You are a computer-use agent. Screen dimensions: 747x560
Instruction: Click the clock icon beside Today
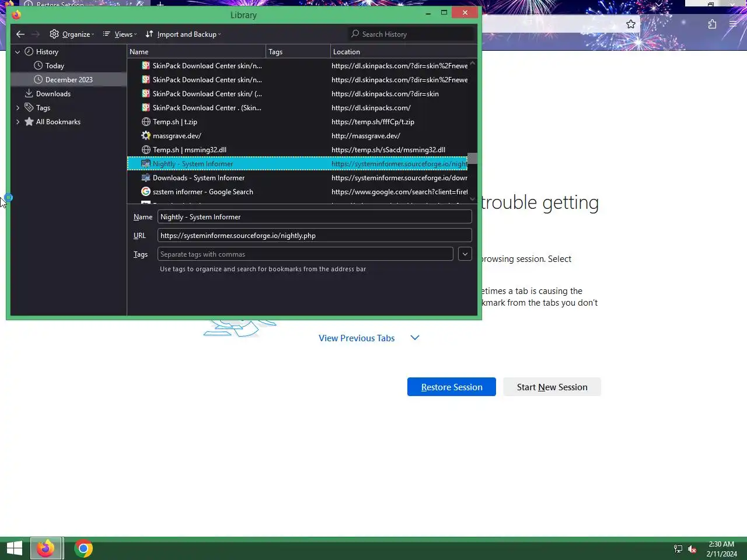(x=39, y=66)
